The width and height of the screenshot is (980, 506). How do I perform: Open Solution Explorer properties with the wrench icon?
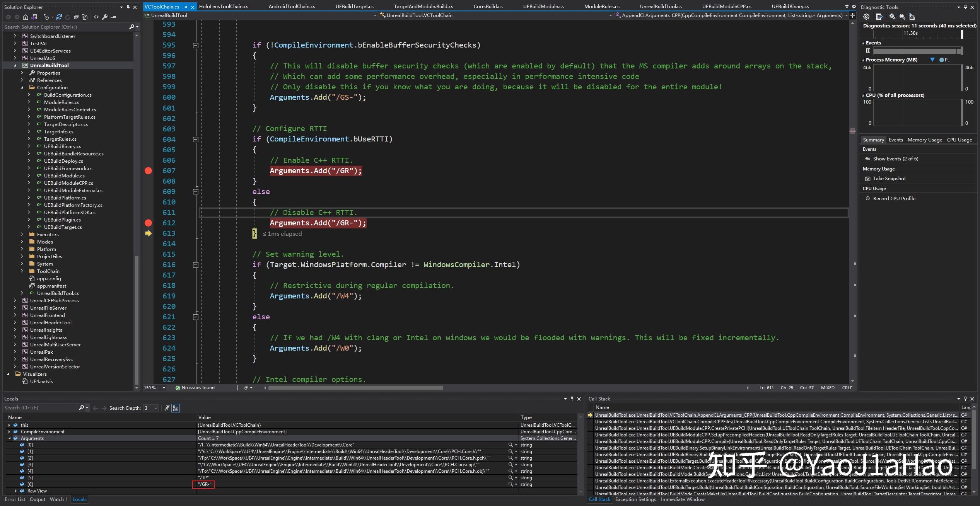tap(104, 17)
